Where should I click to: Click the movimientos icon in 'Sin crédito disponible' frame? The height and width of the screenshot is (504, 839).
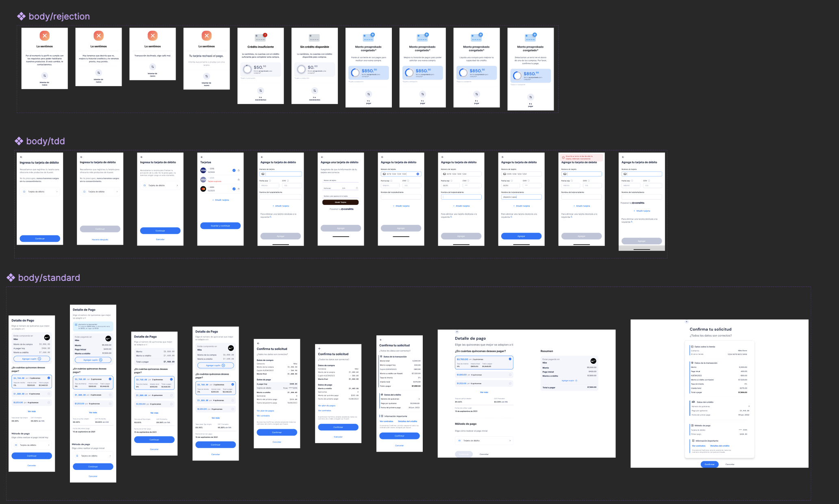pyautogui.click(x=315, y=91)
